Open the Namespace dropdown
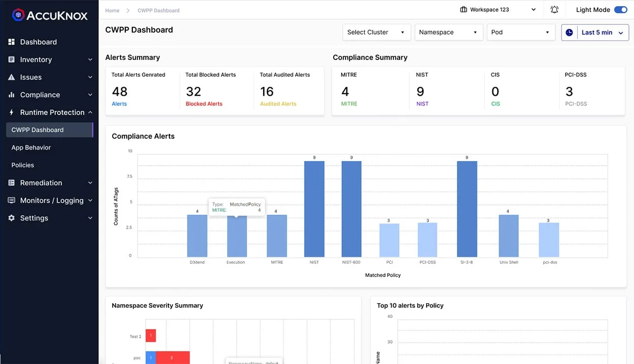 448,32
